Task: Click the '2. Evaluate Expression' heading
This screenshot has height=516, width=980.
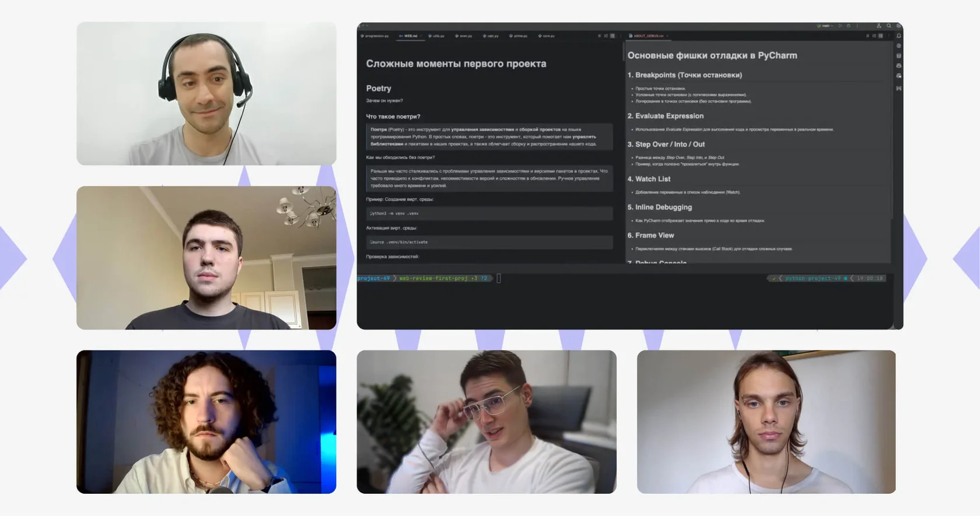Action: coord(666,116)
